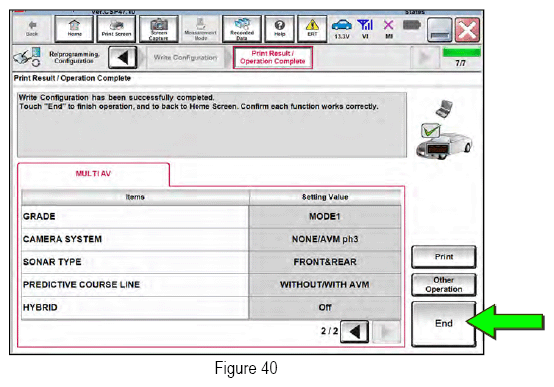This screenshot has width=554, height=387.
Task: Click the greyed-out next step arrow
Action: [x=425, y=58]
